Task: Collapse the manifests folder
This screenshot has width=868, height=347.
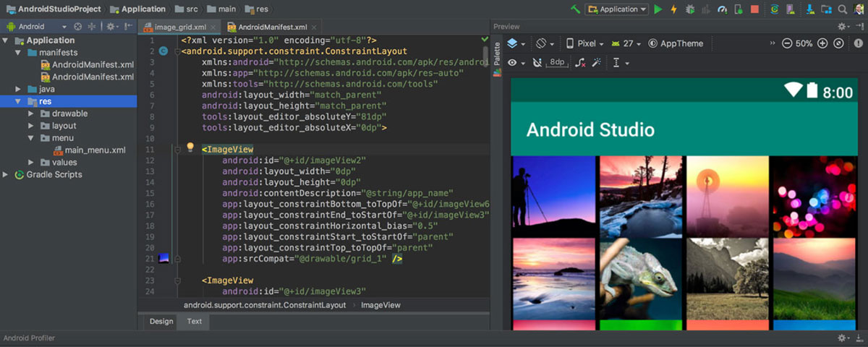Action: click(x=18, y=53)
